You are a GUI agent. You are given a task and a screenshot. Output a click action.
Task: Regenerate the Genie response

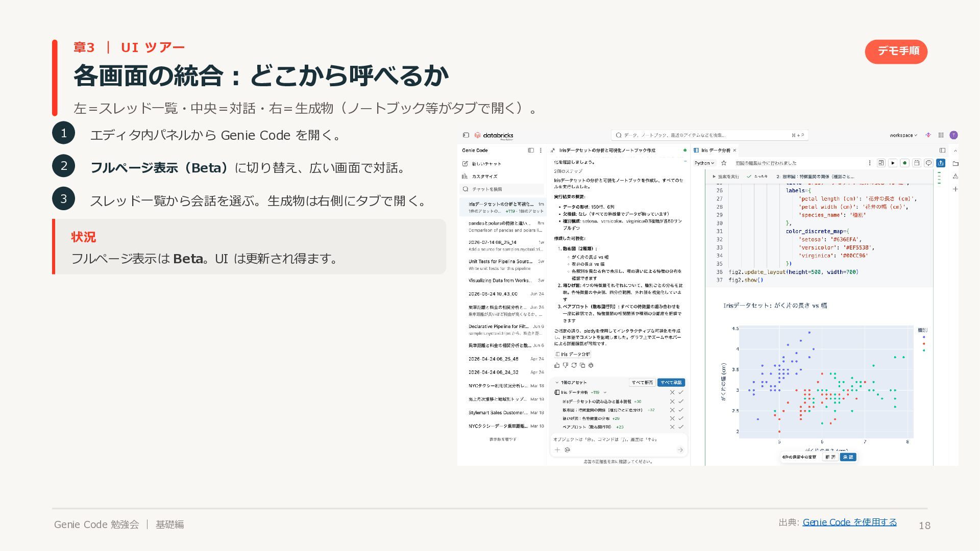pos(574,365)
